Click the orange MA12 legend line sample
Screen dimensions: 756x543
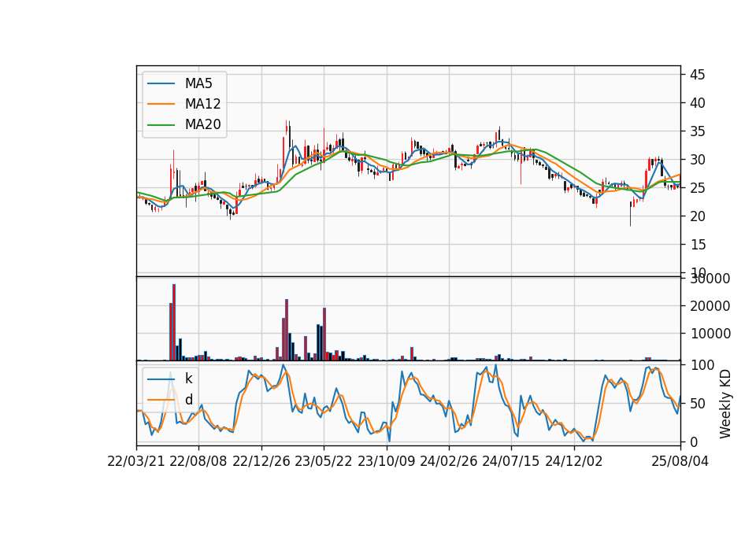click(161, 104)
